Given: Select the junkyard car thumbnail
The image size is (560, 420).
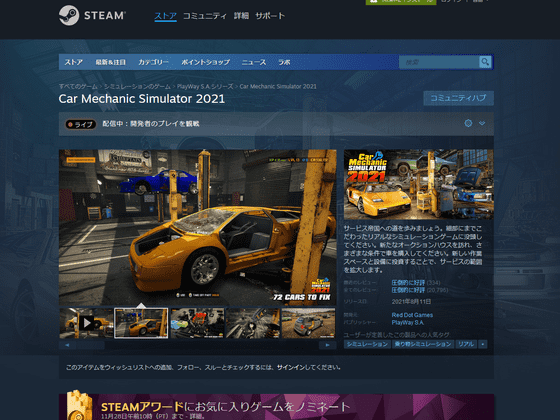Looking at the screenshot, I should (309, 323).
